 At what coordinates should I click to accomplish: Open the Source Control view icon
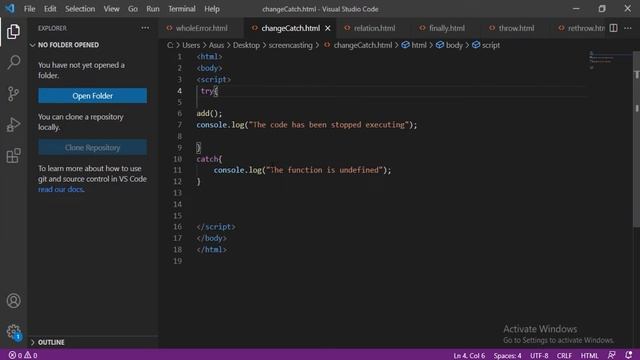pos(13,93)
